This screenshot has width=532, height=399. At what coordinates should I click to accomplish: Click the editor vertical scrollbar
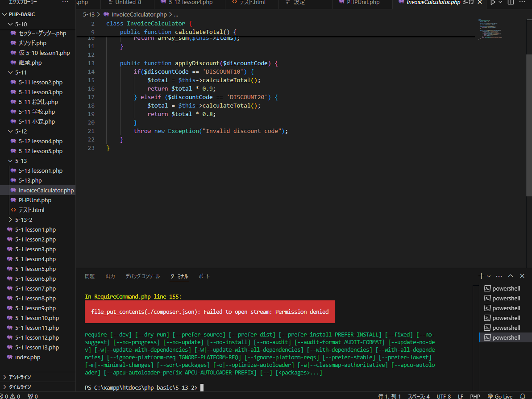pos(529,125)
